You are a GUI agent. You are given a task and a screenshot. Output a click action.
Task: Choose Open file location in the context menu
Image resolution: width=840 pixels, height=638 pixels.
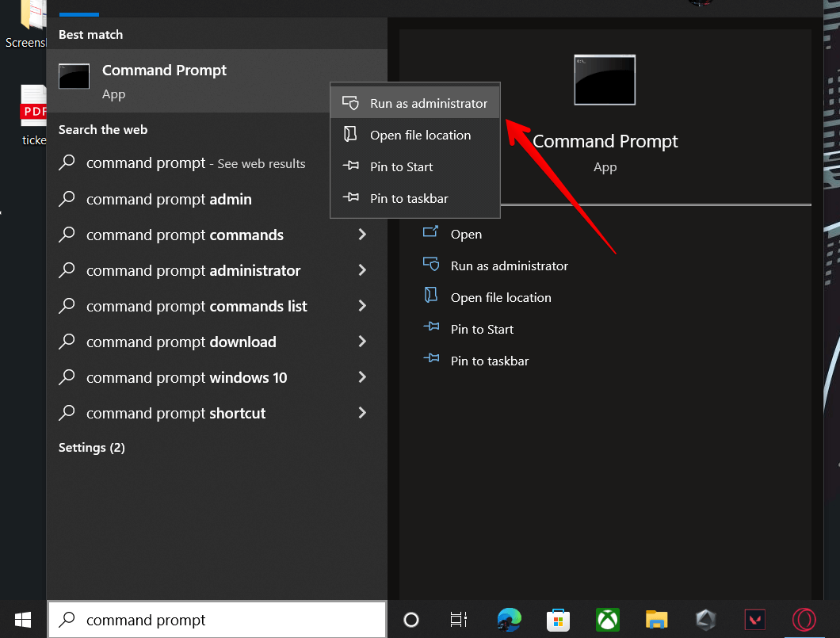415,135
